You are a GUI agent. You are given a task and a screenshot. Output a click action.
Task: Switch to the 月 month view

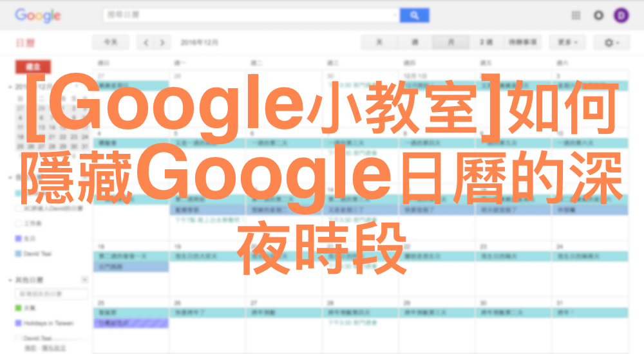[x=451, y=42]
